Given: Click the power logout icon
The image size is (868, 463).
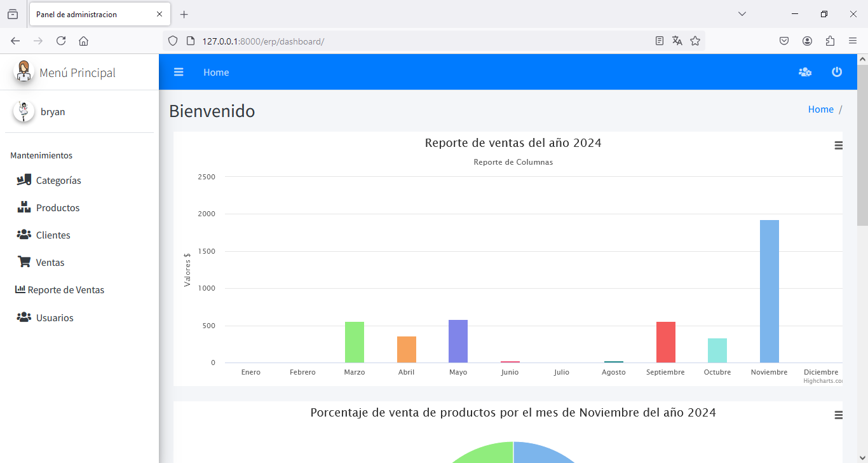Looking at the screenshot, I should pyautogui.click(x=837, y=72).
